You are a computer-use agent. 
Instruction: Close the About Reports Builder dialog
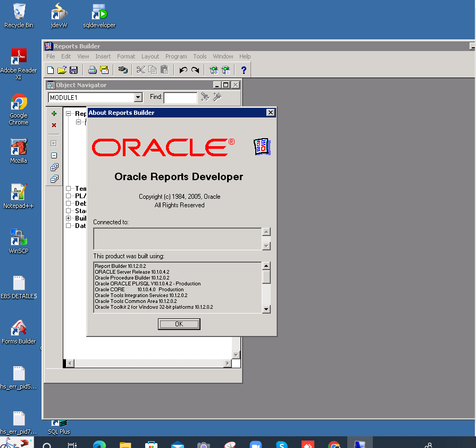[271, 113]
